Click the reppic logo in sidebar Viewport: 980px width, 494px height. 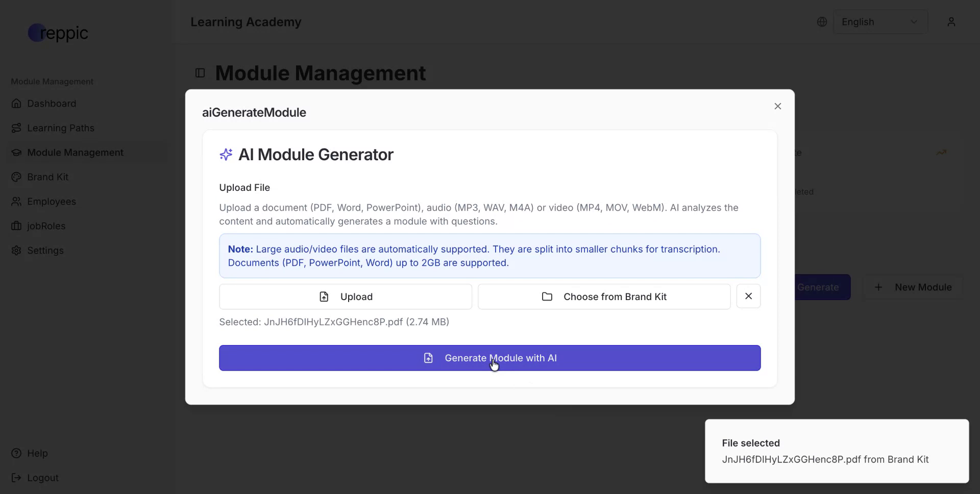click(58, 33)
